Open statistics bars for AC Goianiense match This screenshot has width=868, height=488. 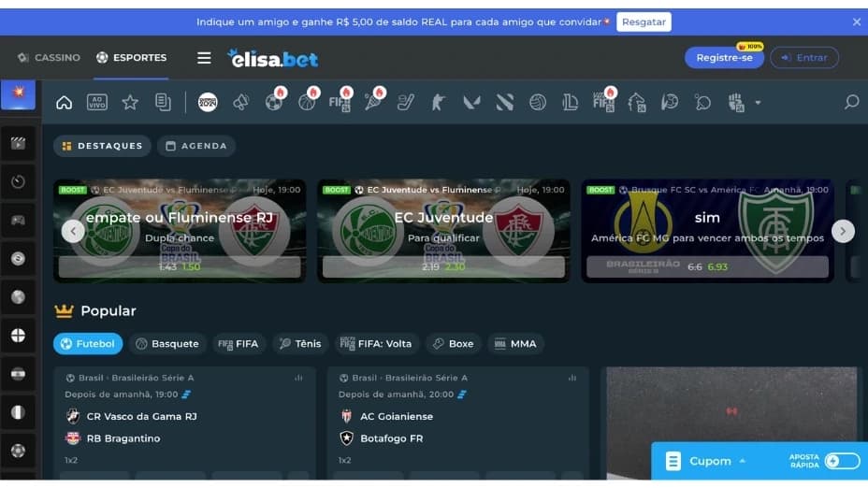[x=571, y=378]
